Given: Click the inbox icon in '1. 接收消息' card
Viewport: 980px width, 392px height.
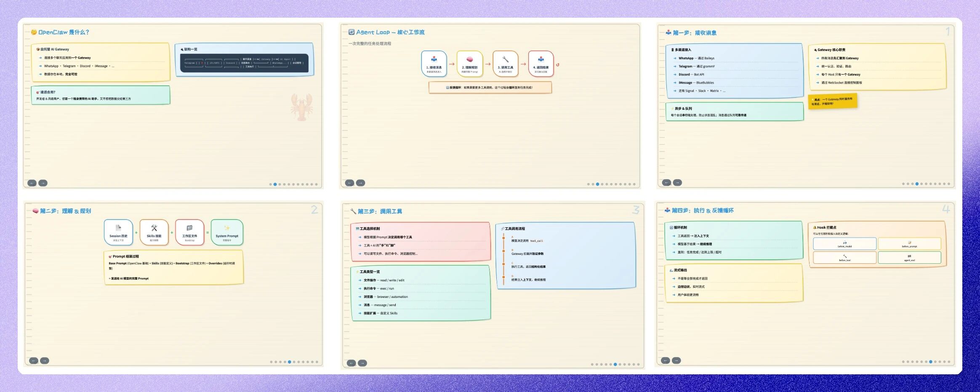Looking at the screenshot, I should coord(434,59).
